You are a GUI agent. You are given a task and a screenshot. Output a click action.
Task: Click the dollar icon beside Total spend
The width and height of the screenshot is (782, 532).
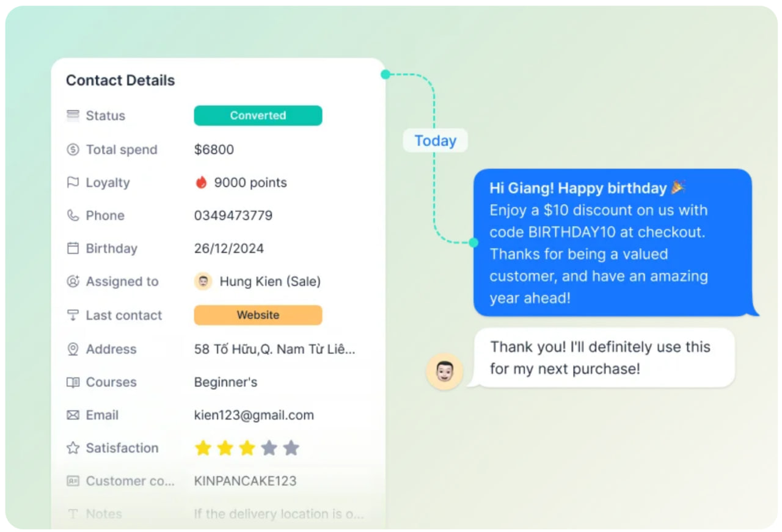pos(73,150)
